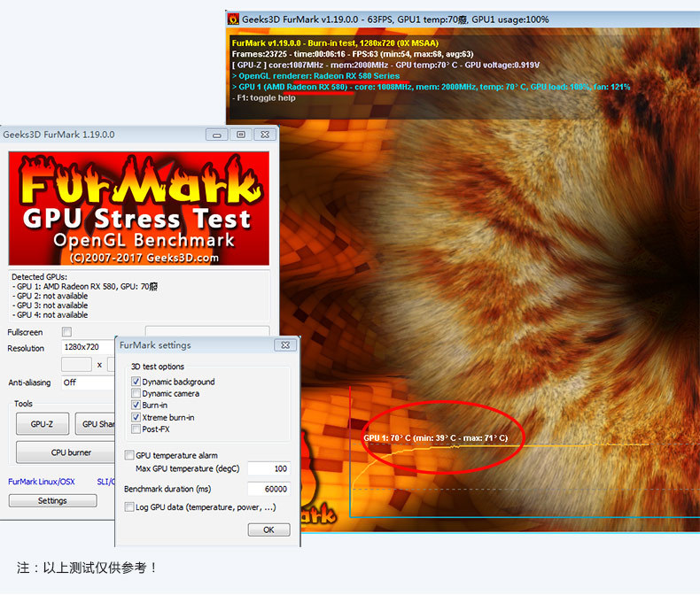
Task: Close the Geeks3D FurMark 1.19.0.0 launcher window
Action: point(265,135)
